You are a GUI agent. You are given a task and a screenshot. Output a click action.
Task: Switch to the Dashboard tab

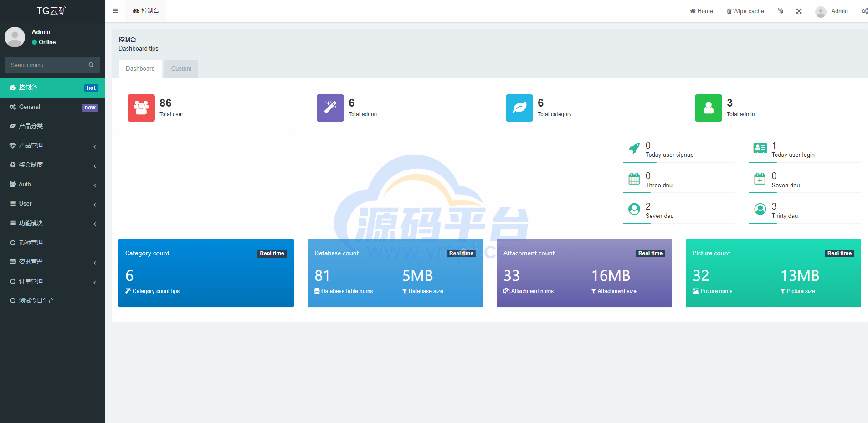[140, 69]
